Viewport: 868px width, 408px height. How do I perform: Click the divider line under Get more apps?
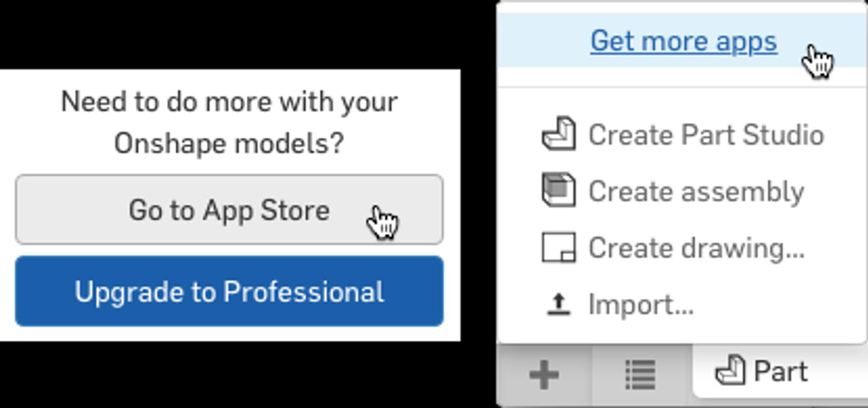(681, 87)
